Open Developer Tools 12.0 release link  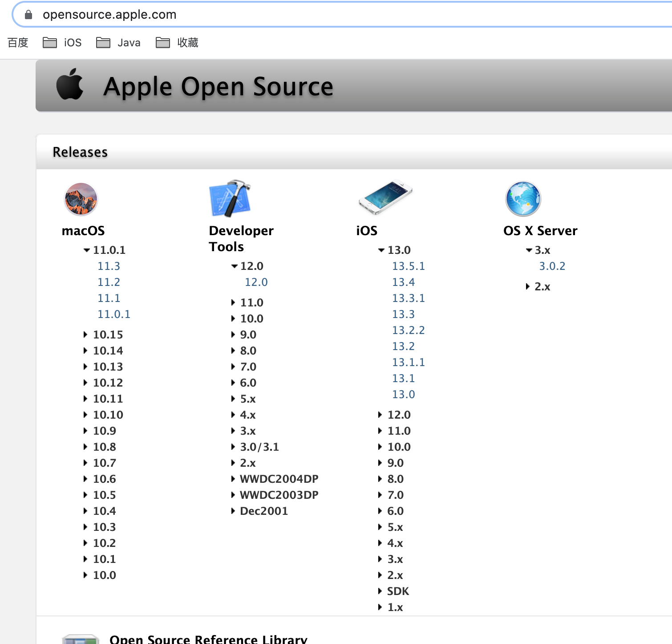click(256, 282)
